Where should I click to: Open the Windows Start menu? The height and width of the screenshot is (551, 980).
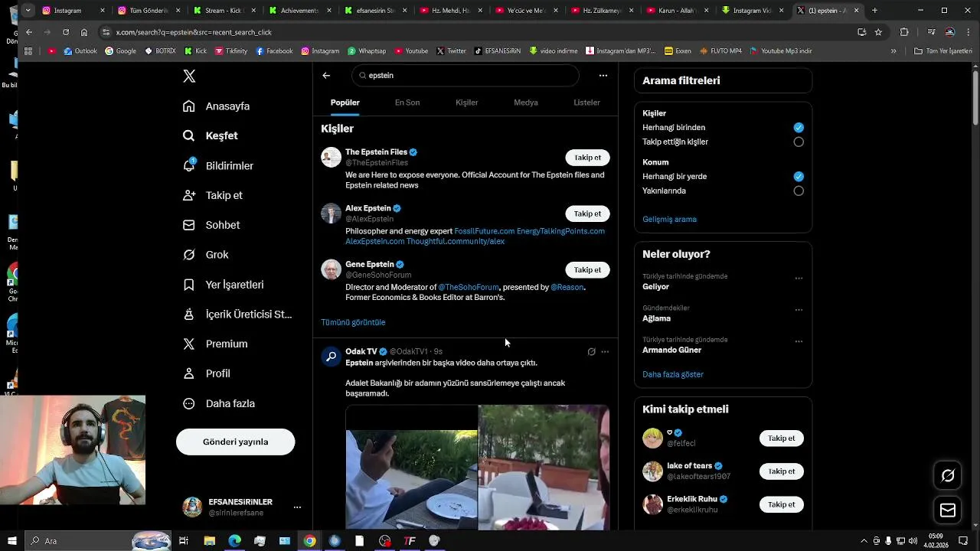coord(11,541)
